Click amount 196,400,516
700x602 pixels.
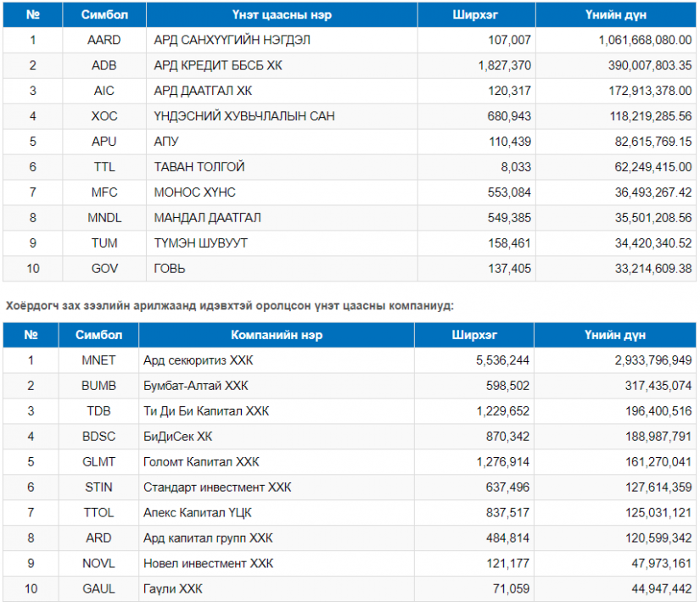coord(658,411)
